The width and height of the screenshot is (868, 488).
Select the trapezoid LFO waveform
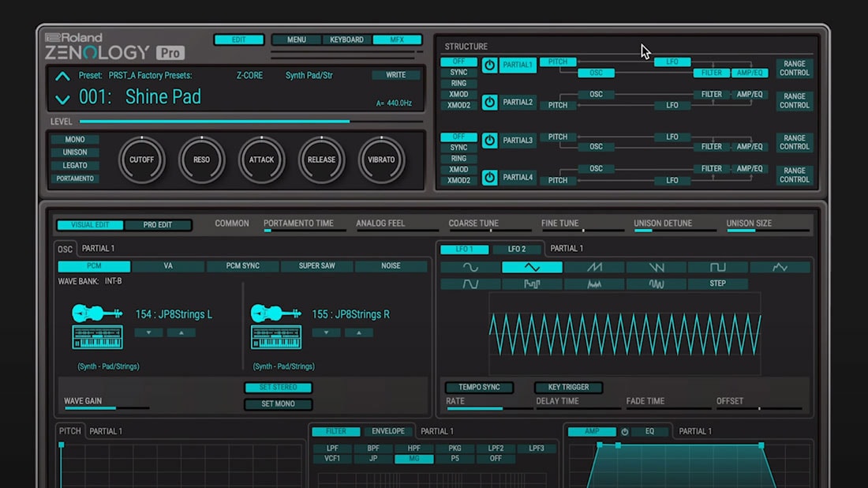click(470, 283)
